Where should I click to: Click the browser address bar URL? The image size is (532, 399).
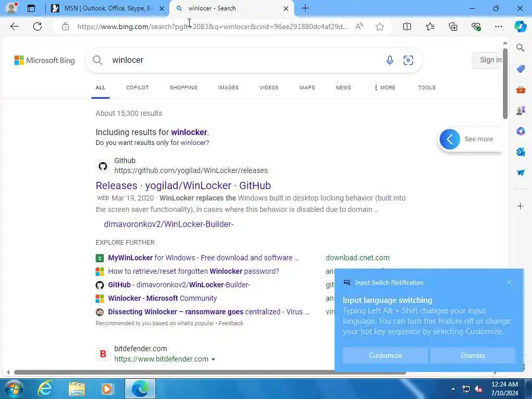[212, 26]
